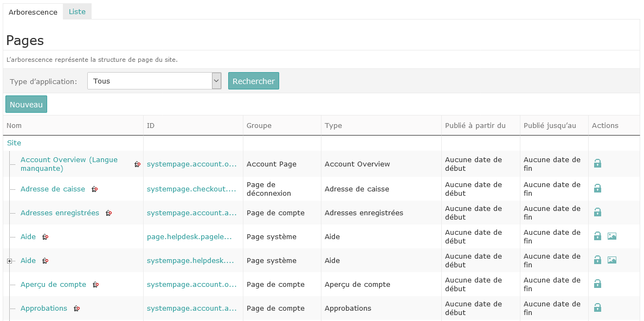The width and height of the screenshot is (644, 321).
Task: Open the image preview on the second Aide row
Action: coord(612,260)
